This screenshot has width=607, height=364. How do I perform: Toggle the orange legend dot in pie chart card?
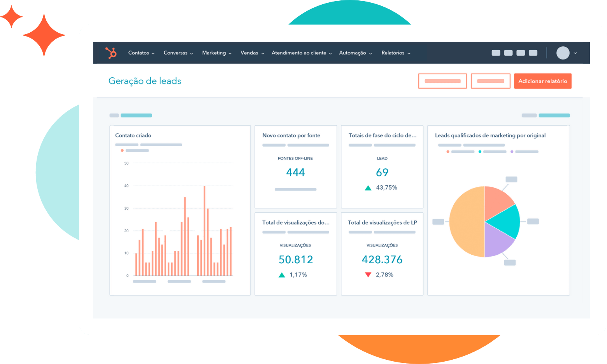coord(447,152)
